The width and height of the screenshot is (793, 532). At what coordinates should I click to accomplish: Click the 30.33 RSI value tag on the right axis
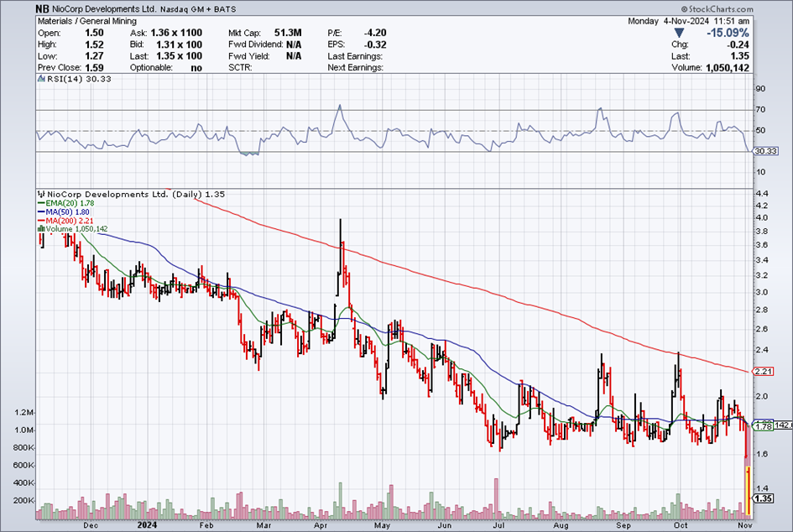[765, 151]
